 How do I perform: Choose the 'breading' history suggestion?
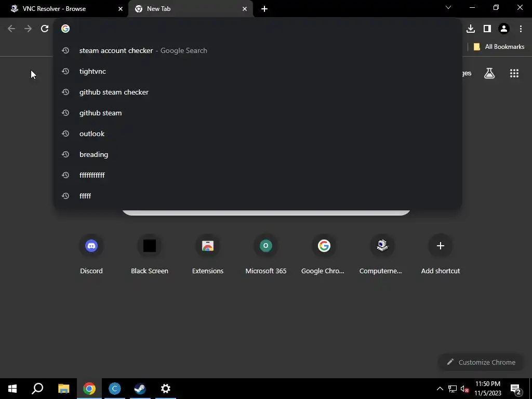258,154
